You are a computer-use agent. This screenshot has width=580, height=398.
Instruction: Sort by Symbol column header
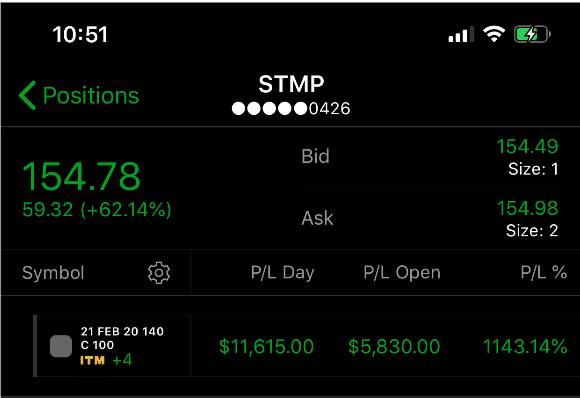tap(53, 273)
